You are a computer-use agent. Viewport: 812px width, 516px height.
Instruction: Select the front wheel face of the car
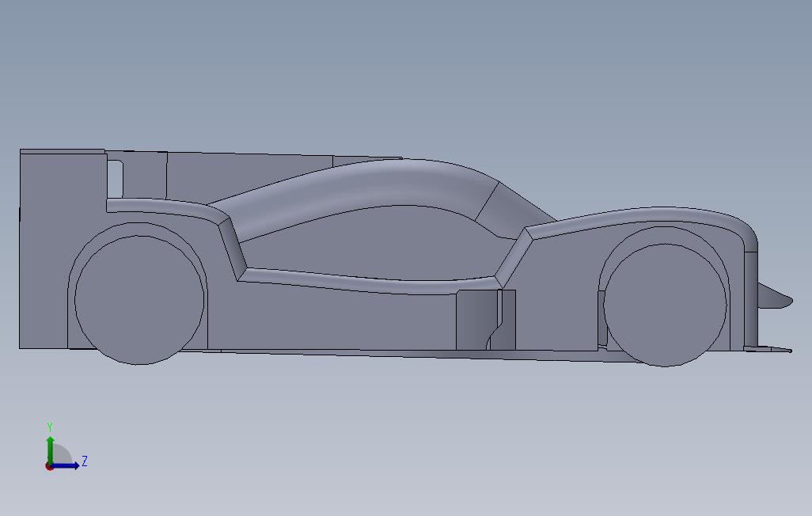click(665, 305)
